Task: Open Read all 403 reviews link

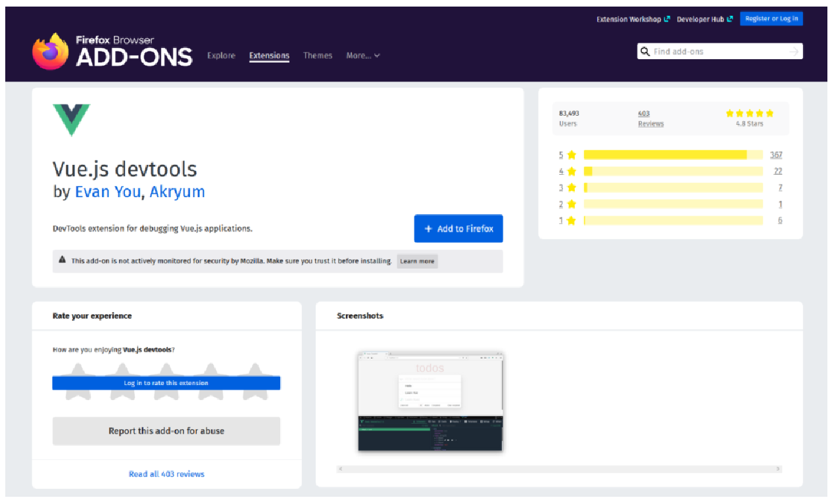Action: point(166,474)
